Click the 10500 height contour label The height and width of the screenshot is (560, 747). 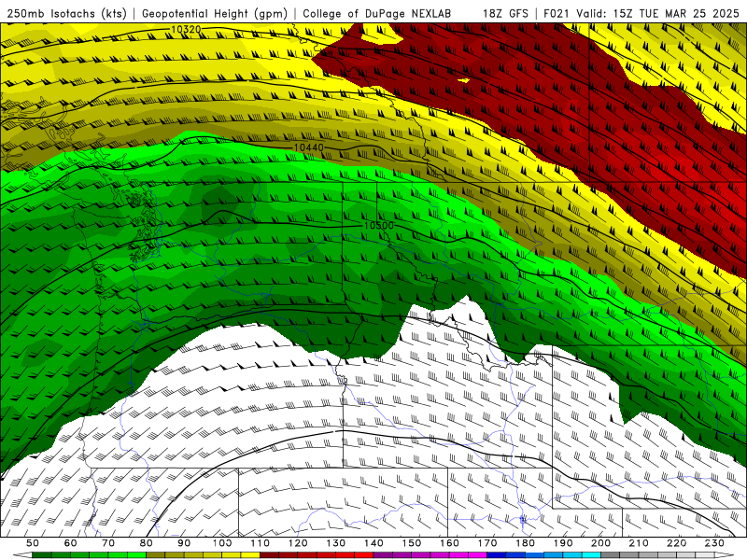coord(379,225)
